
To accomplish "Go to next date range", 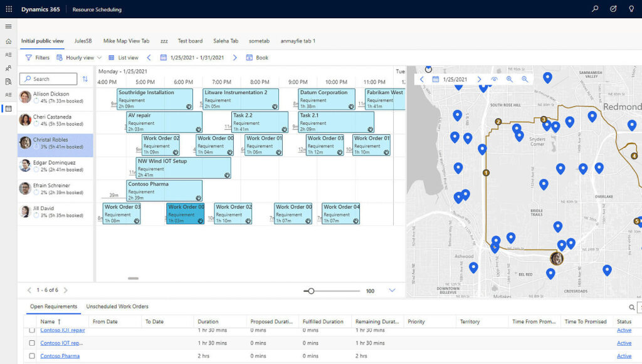I will 234,58.
